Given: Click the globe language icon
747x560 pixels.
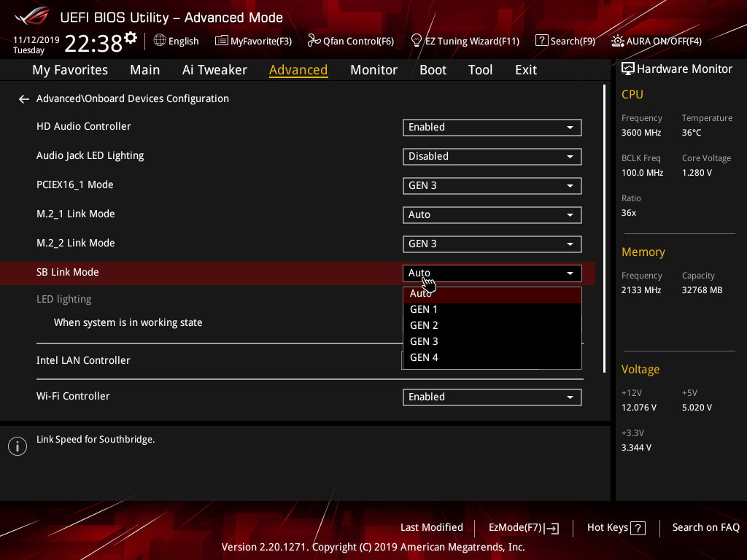Looking at the screenshot, I should 160,41.
